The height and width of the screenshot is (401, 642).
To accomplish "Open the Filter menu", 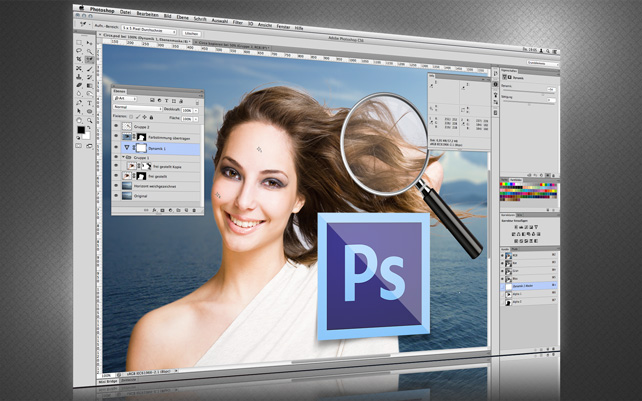I will click(x=238, y=22).
